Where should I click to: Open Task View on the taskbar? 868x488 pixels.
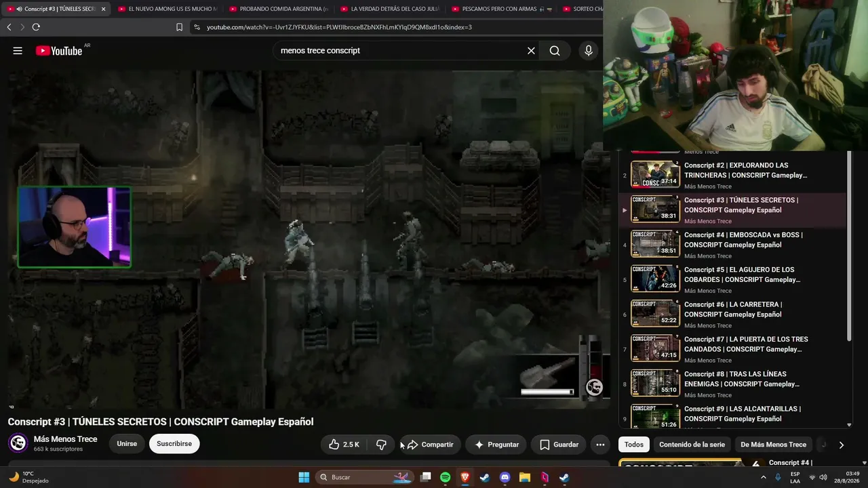click(x=425, y=477)
